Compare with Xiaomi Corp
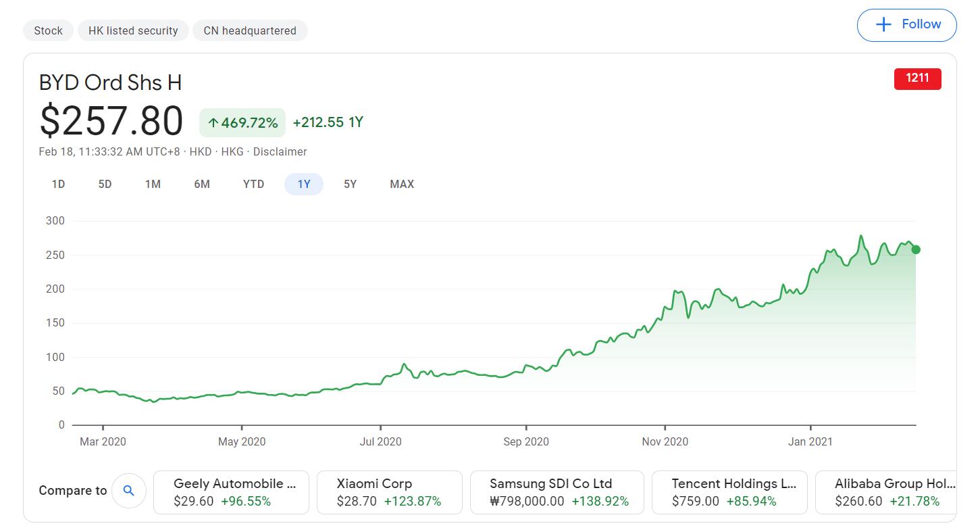The width and height of the screenshot is (980, 532). point(389,492)
